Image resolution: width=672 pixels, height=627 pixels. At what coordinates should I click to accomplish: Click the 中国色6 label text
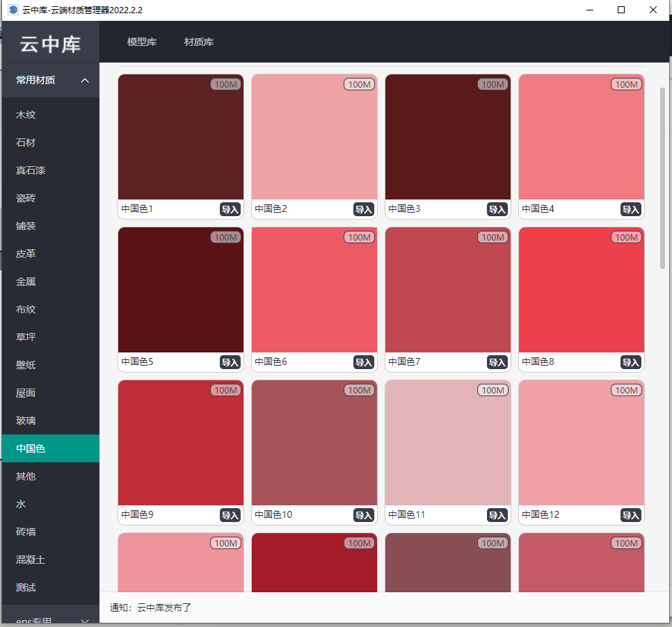pyautogui.click(x=271, y=361)
